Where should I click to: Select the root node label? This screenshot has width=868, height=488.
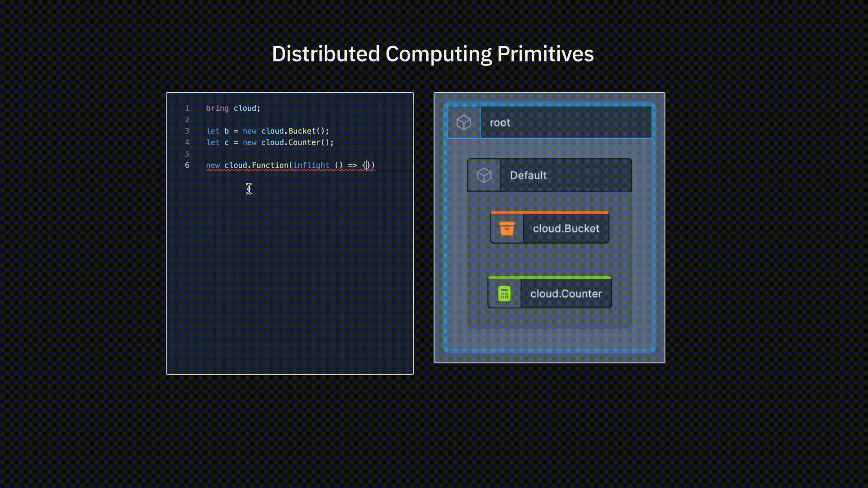[x=500, y=122]
